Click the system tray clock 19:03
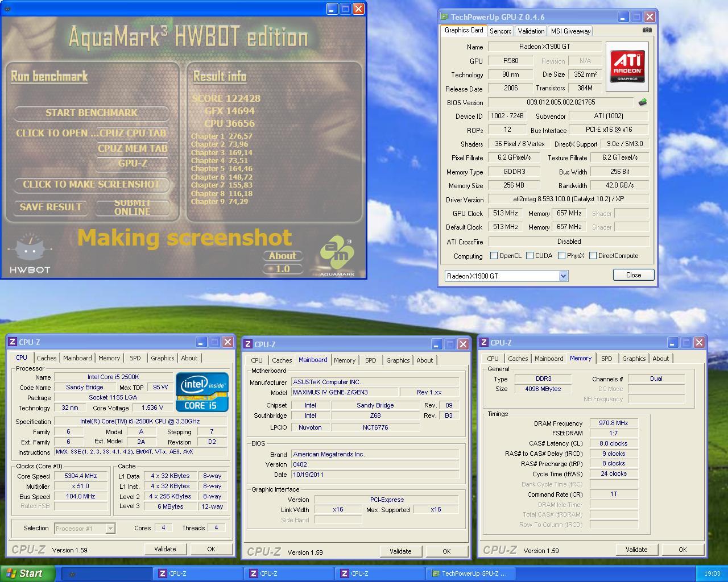Screen dimensions: 728x582 tap(712, 574)
